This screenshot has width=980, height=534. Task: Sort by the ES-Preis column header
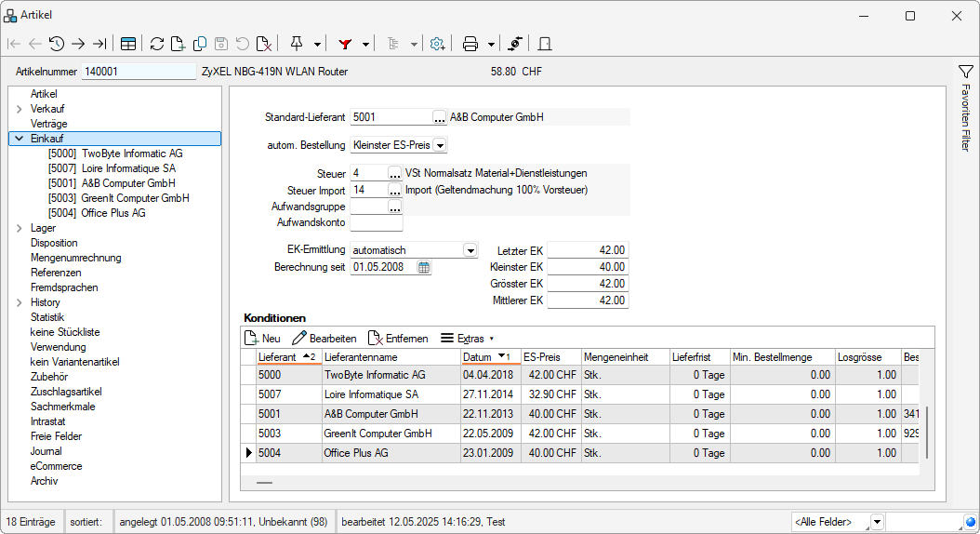click(x=542, y=357)
